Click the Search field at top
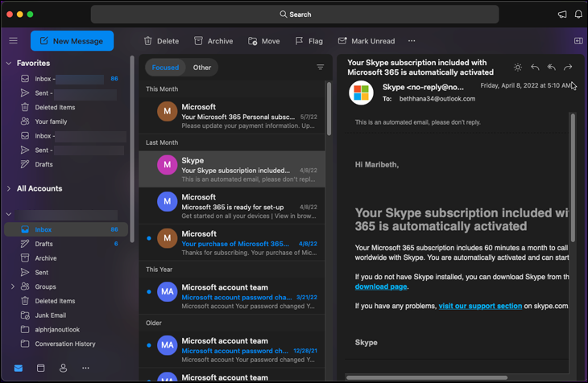Screen dimensions: 588x383 (x=295, y=14)
